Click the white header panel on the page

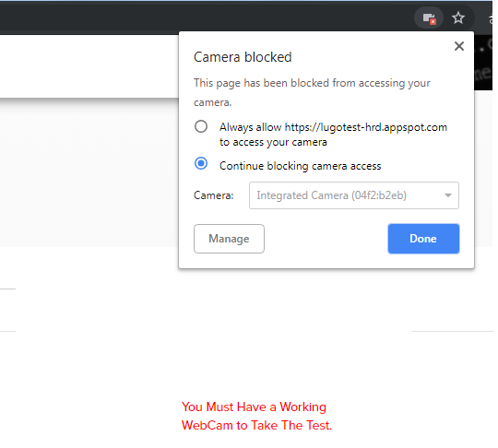click(x=89, y=66)
